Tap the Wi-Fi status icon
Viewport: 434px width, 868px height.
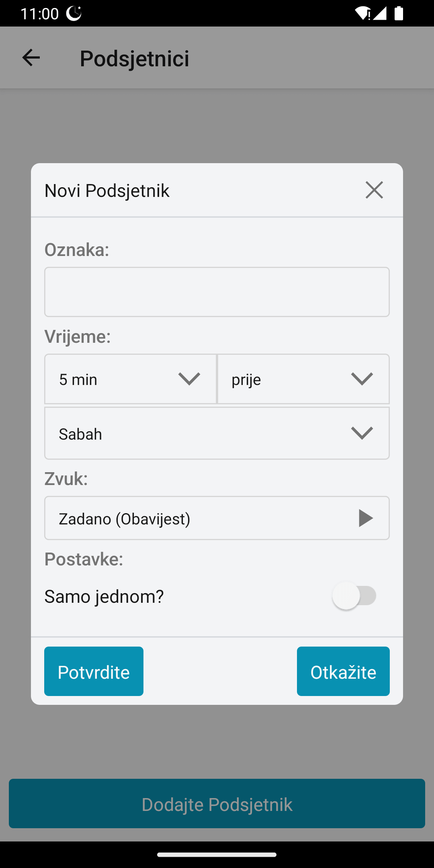coord(363,13)
